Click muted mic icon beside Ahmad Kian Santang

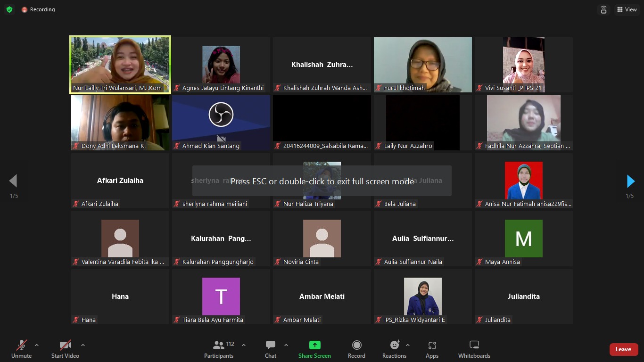point(177,146)
